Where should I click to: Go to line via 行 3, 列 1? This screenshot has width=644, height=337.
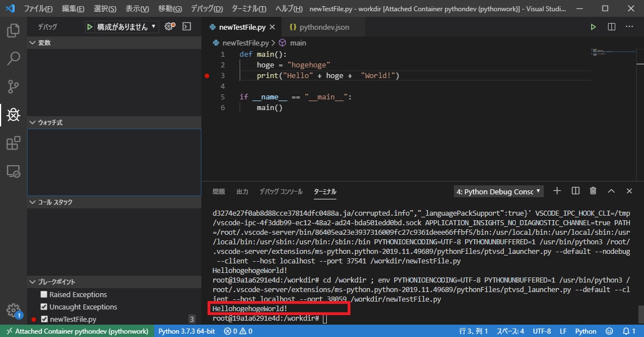click(x=473, y=331)
